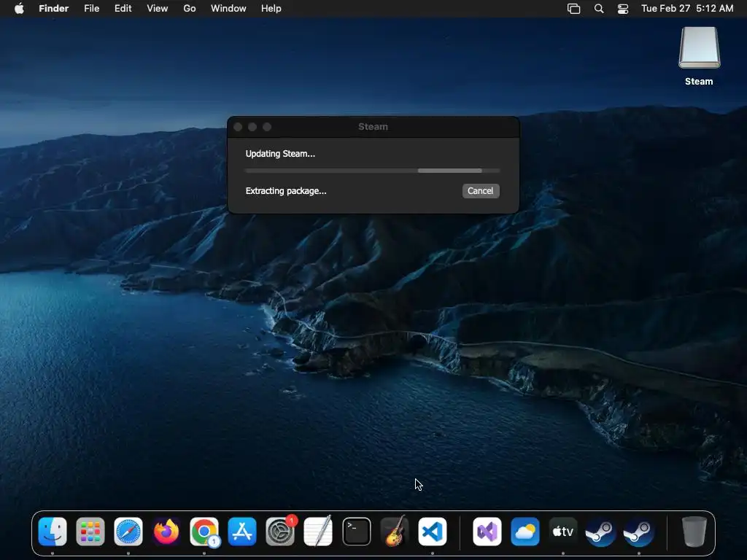Open the Weather app in the dock
The image size is (747, 560).
click(525, 532)
